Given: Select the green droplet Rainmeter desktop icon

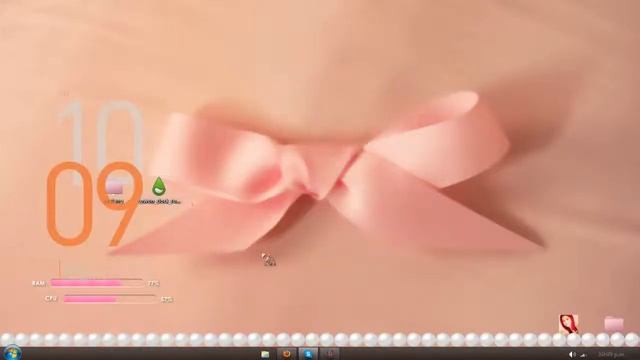Looking at the screenshot, I should [159, 186].
